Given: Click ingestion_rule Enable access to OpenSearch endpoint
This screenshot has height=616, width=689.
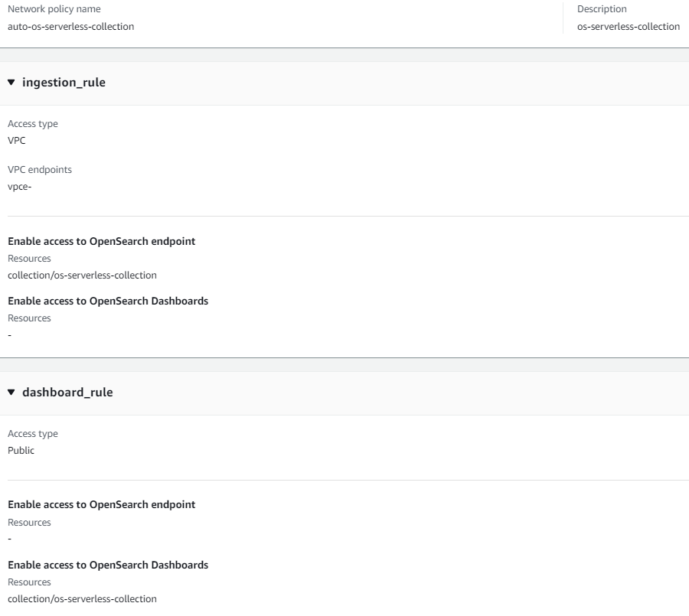Looking at the screenshot, I should 102,241.
